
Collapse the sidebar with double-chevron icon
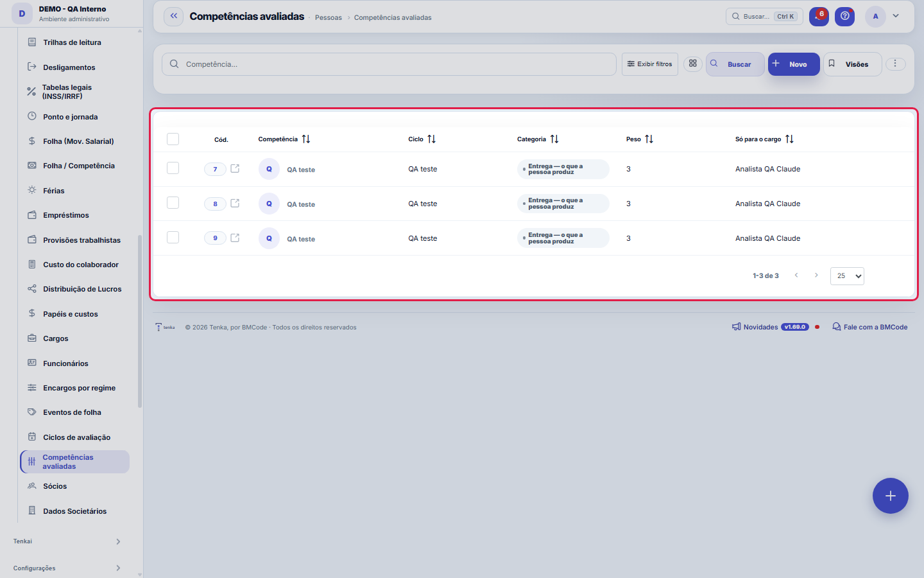coord(173,16)
